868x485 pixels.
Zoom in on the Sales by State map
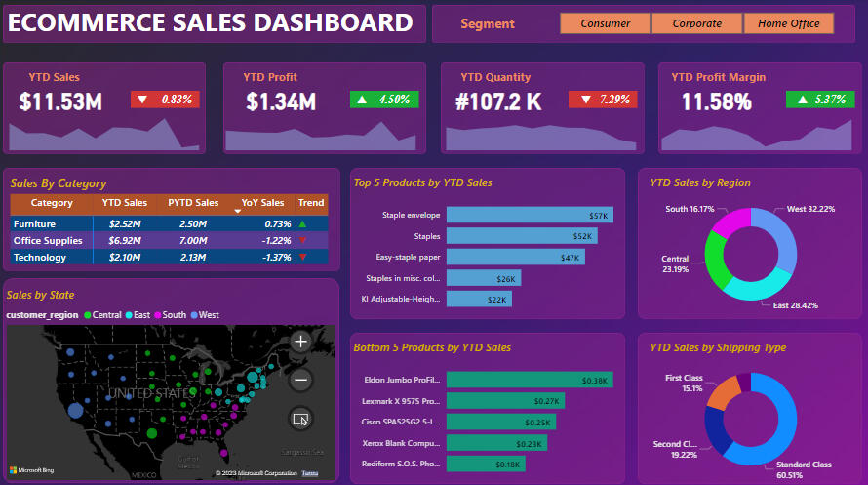pos(301,342)
